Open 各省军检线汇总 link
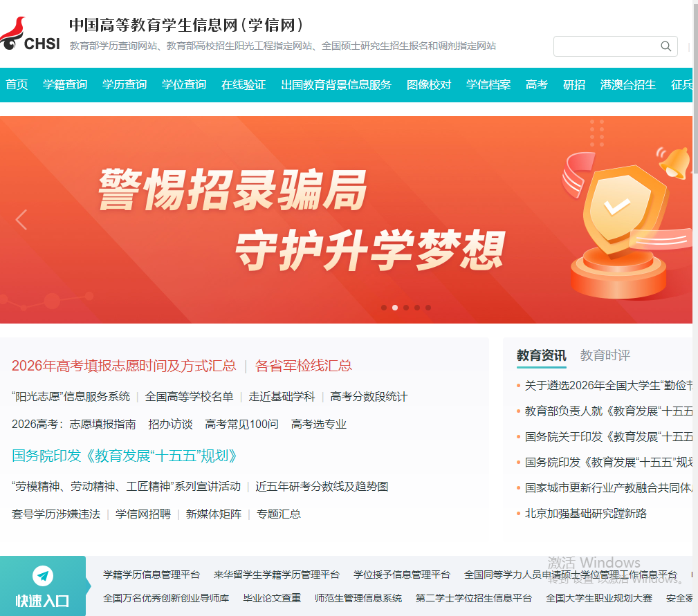Viewport: 698px width, 616px height. click(x=303, y=366)
